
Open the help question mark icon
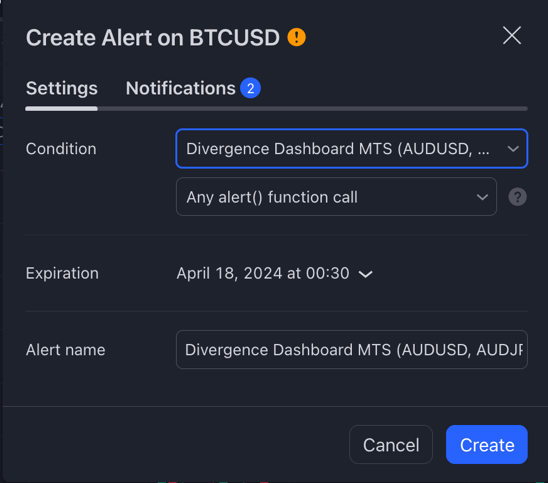point(517,197)
